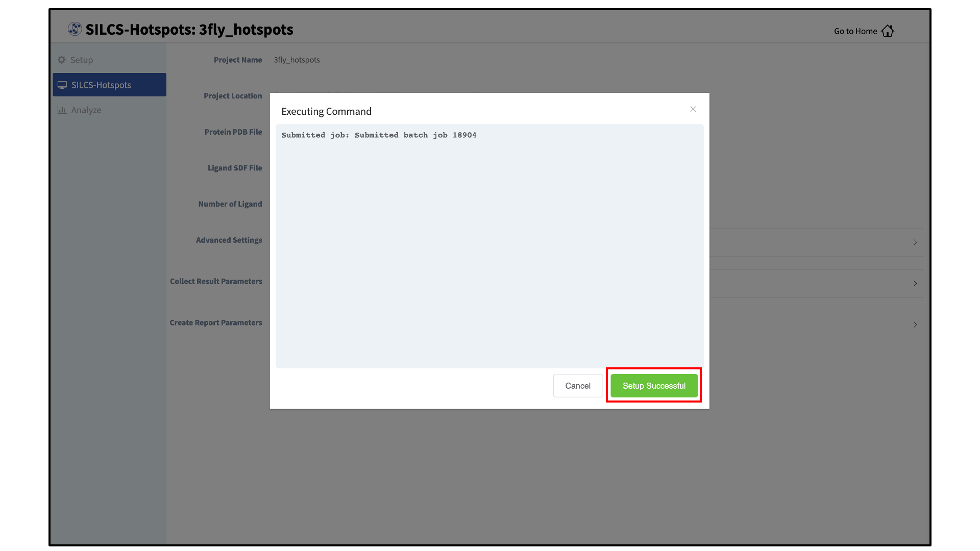The width and height of the screenshot is (980, 551).
Task: Click the SILCS-Hotspots monitor icon
Action: 62,85
